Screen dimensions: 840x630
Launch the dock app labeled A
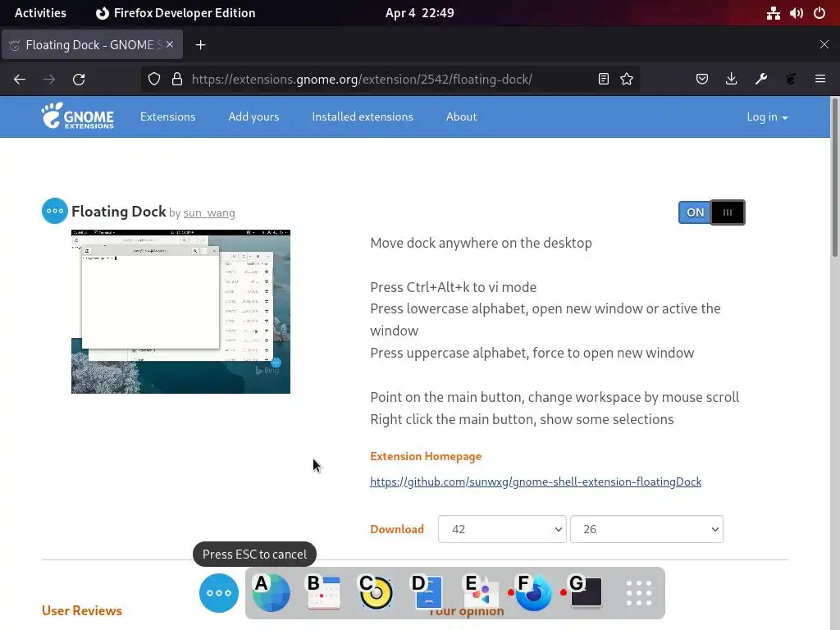point(271,593)
